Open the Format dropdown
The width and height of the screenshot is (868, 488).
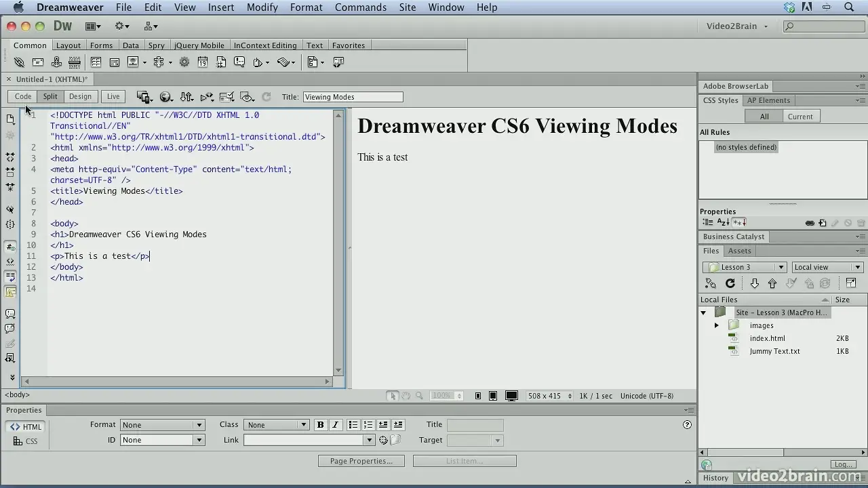(x=163, y=425)
